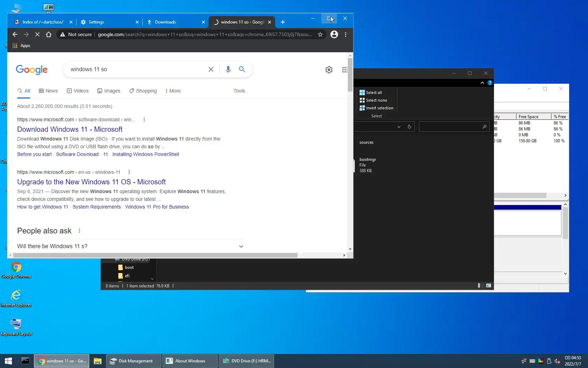The width and height of the screenshot is (588, 368).
Task: Bookmark this page with the star
Action: pyautogui.click(x=320, y=34)
